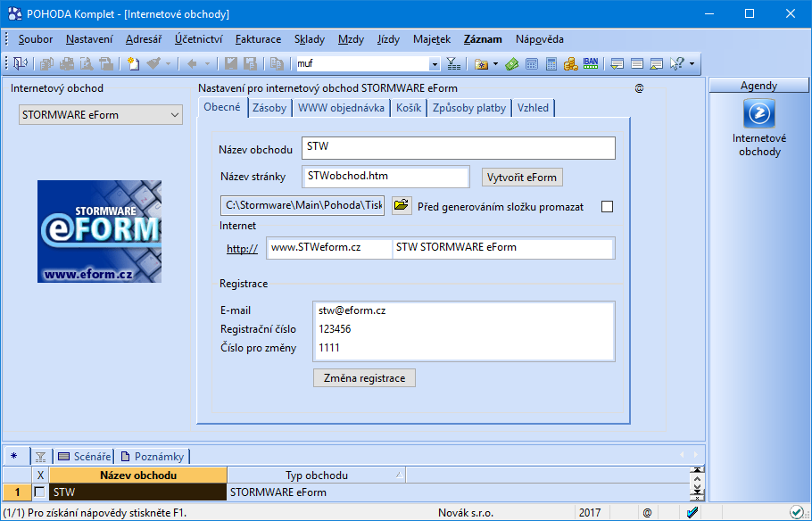This screenshot has width=812, height=521.
Task: Click the greyed-out save diskette icon
Action: (x=231, y=63)
